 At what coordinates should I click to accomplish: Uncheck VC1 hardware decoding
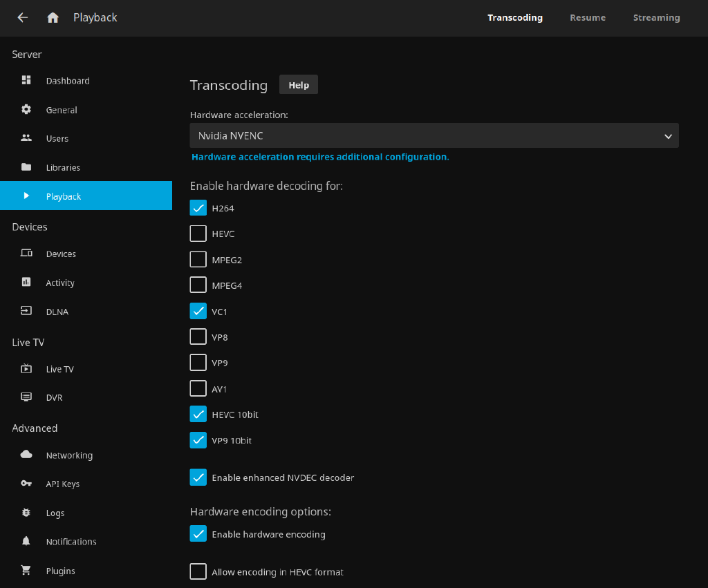coord(198,311)
